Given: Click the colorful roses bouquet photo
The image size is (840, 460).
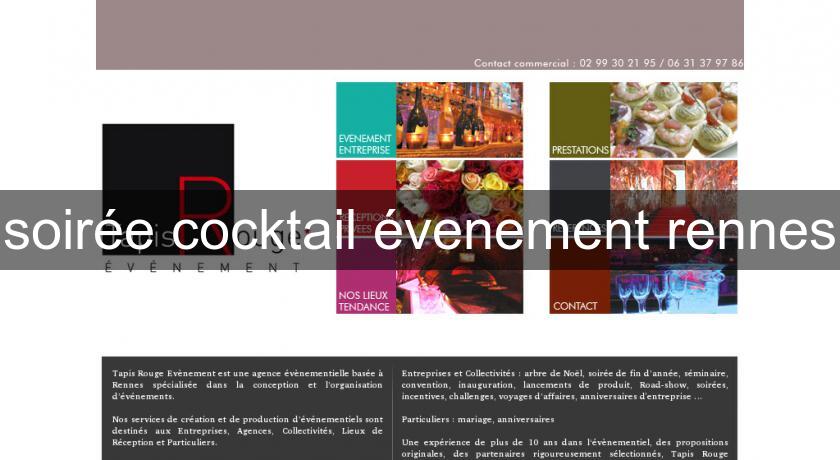Looking at the screenshot, I should pos(460,198).
